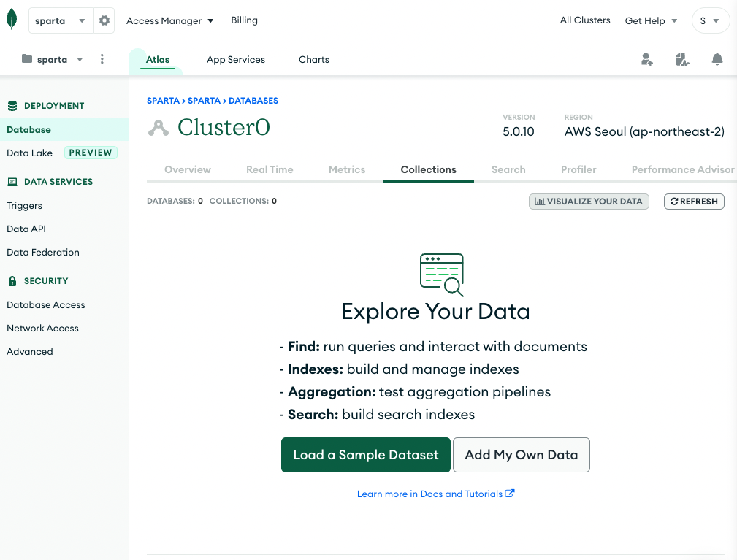The image size is (737, 560).
Task: Switch to the App Services tab
Action: point(235,60)
